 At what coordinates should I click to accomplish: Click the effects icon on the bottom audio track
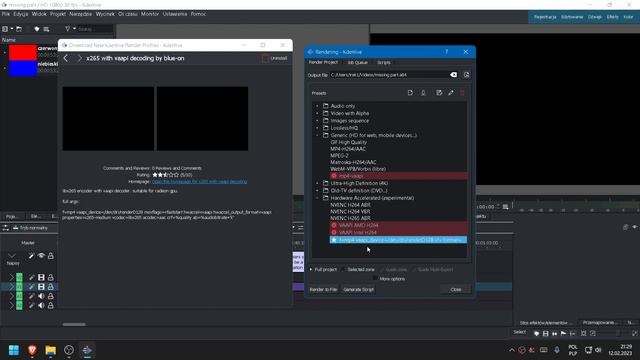coord(31,305)
